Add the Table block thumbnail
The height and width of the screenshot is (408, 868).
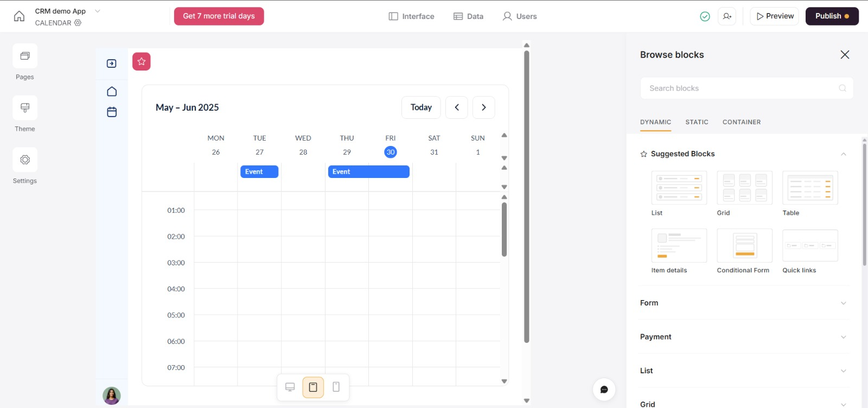point(810,188)
